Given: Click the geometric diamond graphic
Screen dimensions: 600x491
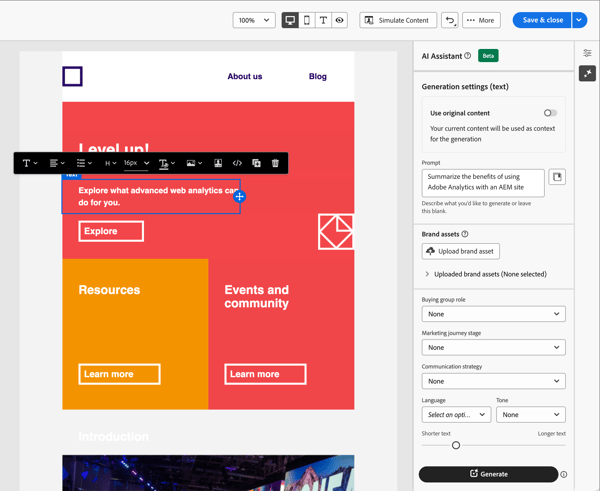Looking at the screenshot, I should click(336, 232).
